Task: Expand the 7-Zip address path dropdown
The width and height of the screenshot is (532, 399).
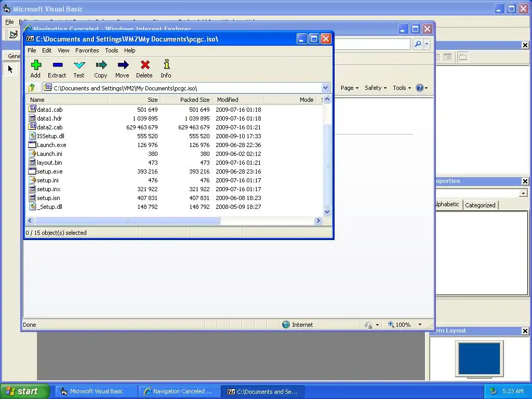Action: 325,88
